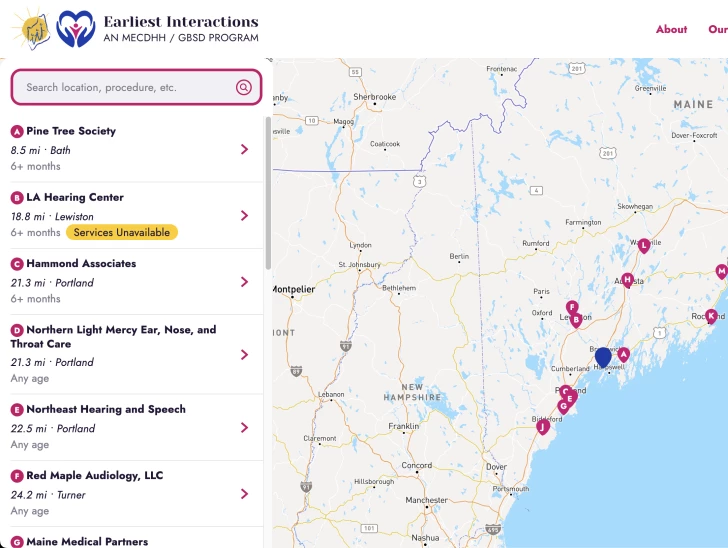Expand Red Maple Audiology chevron
Image resolution: width=728 pixels, height=548 pixels.
tap(245, 494)
